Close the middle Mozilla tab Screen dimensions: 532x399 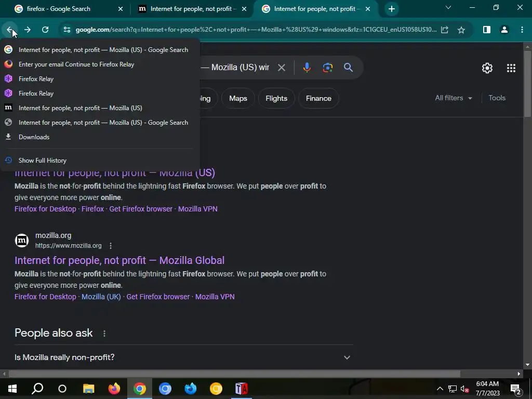[244, 9]
